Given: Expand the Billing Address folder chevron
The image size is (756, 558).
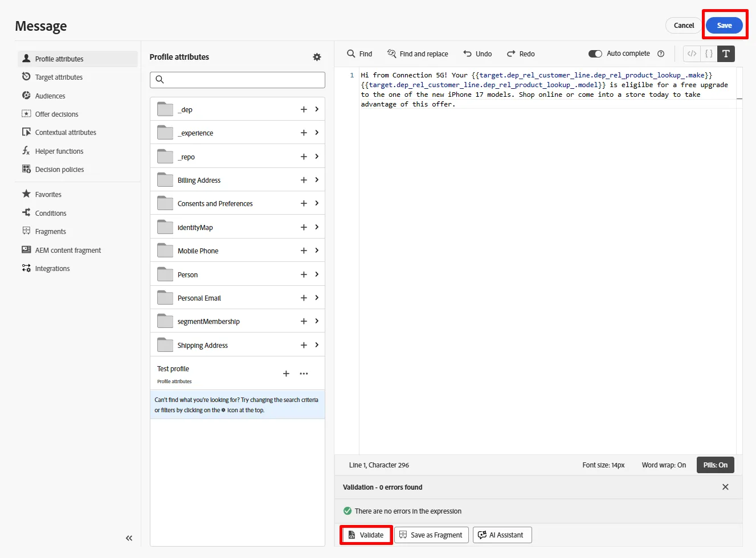Looking at the screenshot, I should 317,180.
